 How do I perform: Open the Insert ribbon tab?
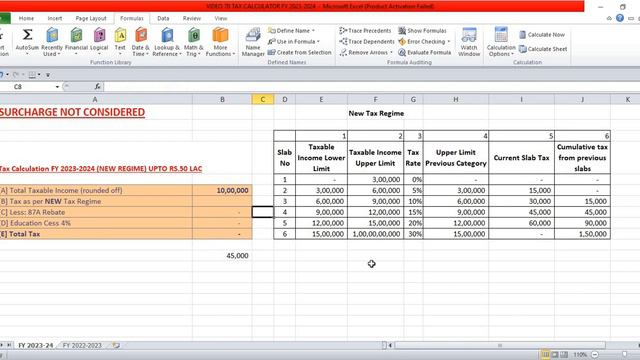[x=55, y=18]
